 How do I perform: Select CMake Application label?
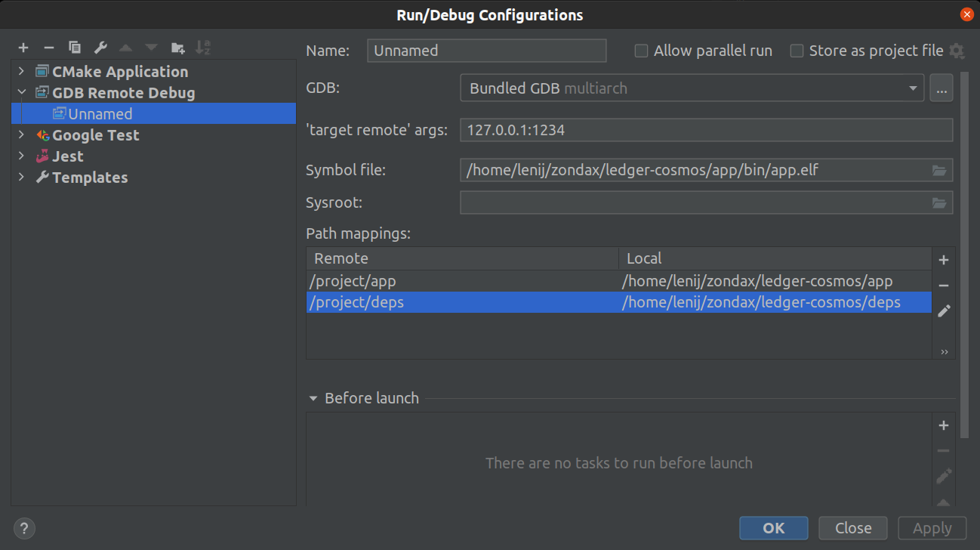pyautogui.click(x=120, y=72)
